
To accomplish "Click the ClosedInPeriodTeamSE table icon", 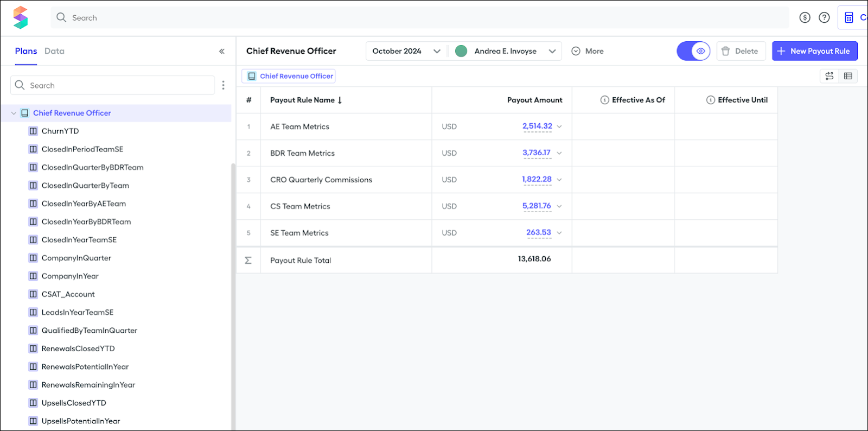I will click(33, 149).
